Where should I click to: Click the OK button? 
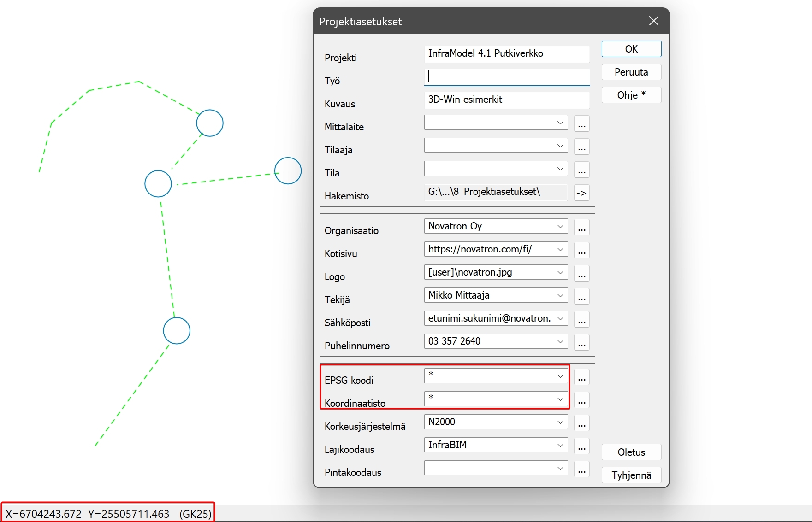coord(631,49)
